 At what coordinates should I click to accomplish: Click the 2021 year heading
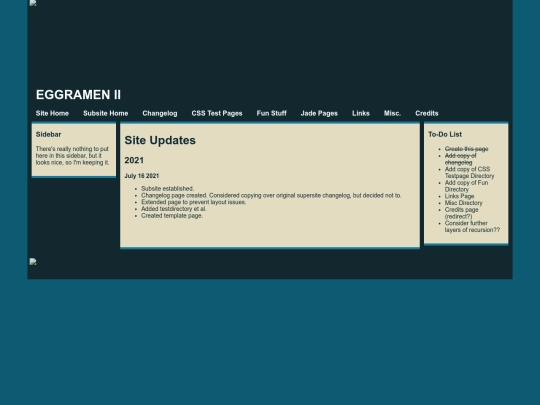pyautogui.click(x=134, y=160)
